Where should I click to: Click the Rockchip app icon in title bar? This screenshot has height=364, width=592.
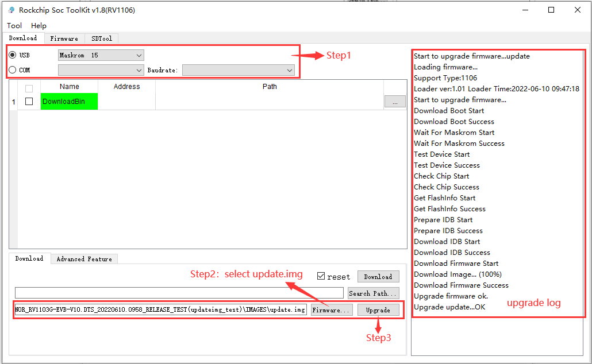click(11, 10)
